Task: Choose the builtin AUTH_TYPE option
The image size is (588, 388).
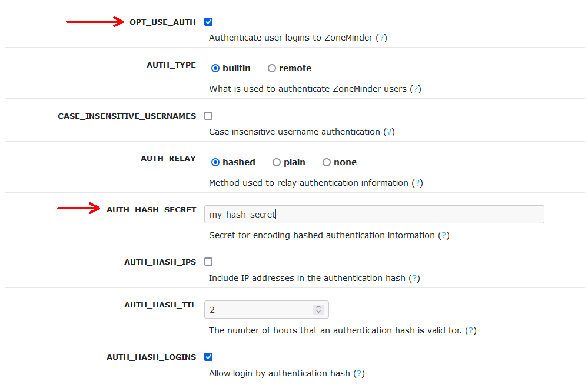Action: coord(215,68)
